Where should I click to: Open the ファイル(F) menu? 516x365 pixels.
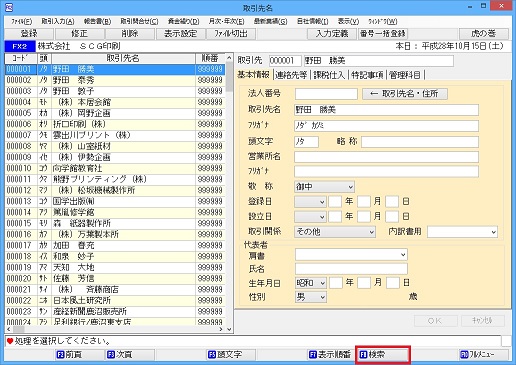click(22, 22)
